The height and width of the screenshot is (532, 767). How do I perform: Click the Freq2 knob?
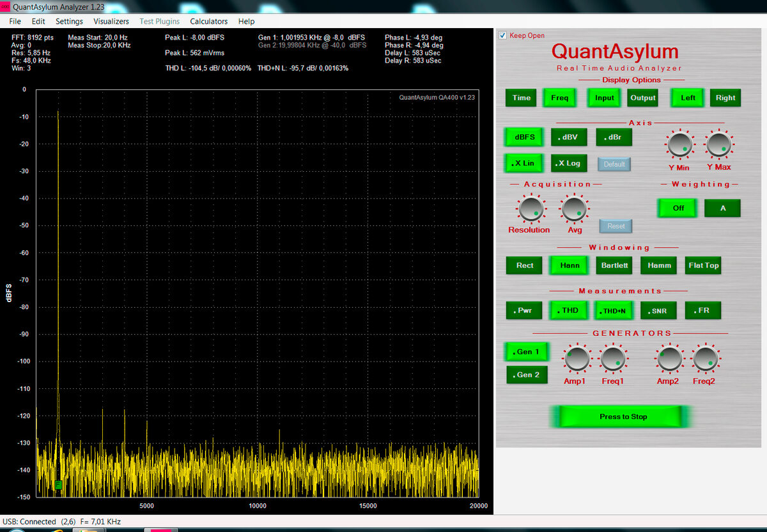pos(706,359)
